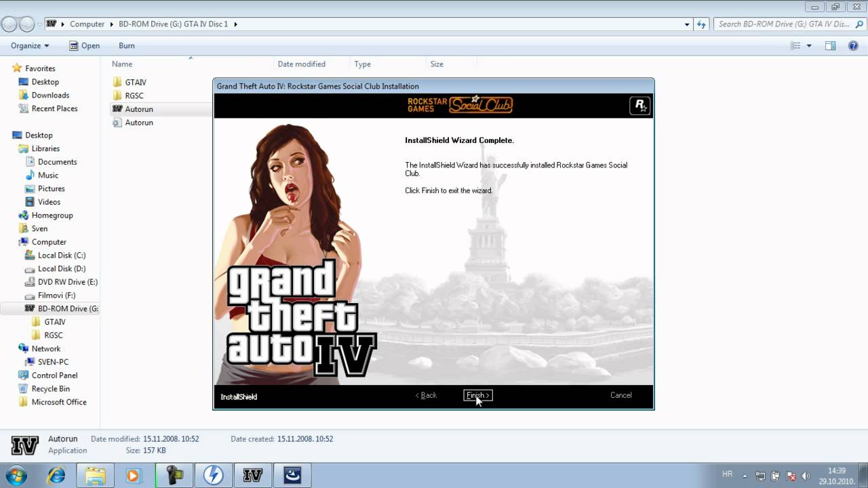Toggle the preview pane icon
The image size is (868, 488).
click(x=830, y=45)
